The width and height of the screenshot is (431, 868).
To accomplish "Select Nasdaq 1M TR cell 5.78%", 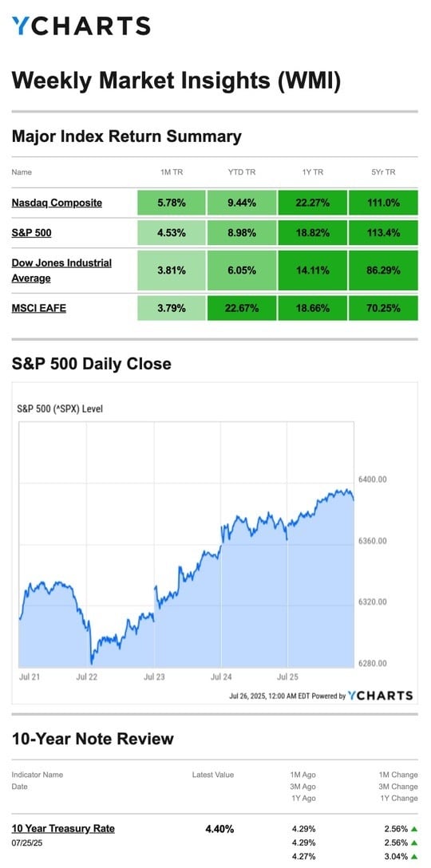I will click(x=172, y=203).
